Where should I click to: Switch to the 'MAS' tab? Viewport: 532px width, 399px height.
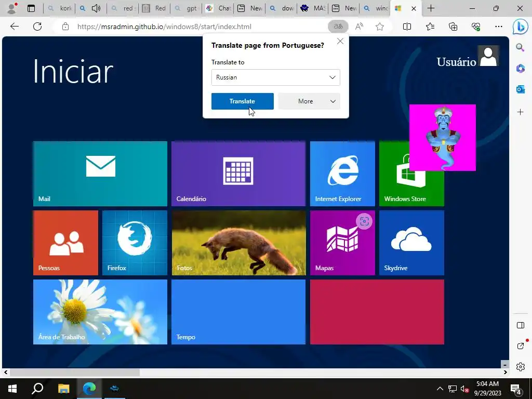click(x=313, y=8)
